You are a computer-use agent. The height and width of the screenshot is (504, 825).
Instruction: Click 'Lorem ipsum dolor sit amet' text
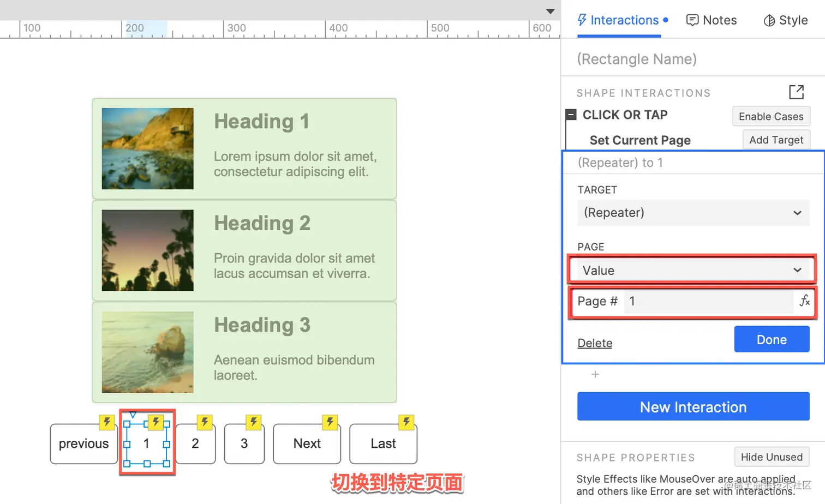point(295,157)
